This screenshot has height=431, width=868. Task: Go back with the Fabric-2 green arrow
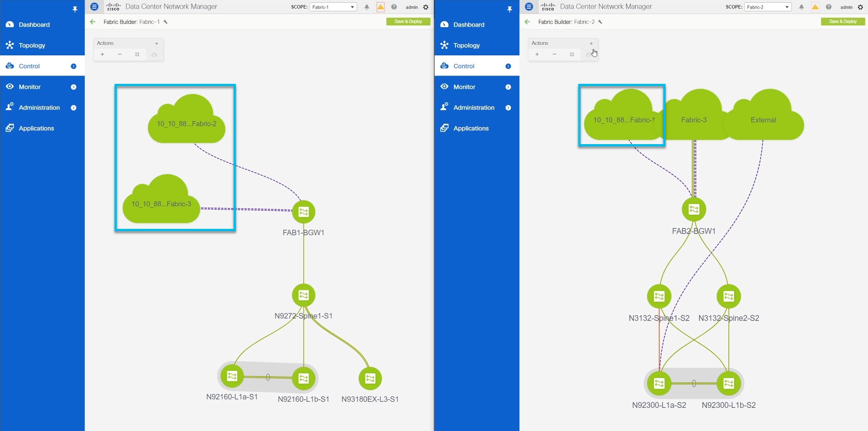[x=528, y=22]
